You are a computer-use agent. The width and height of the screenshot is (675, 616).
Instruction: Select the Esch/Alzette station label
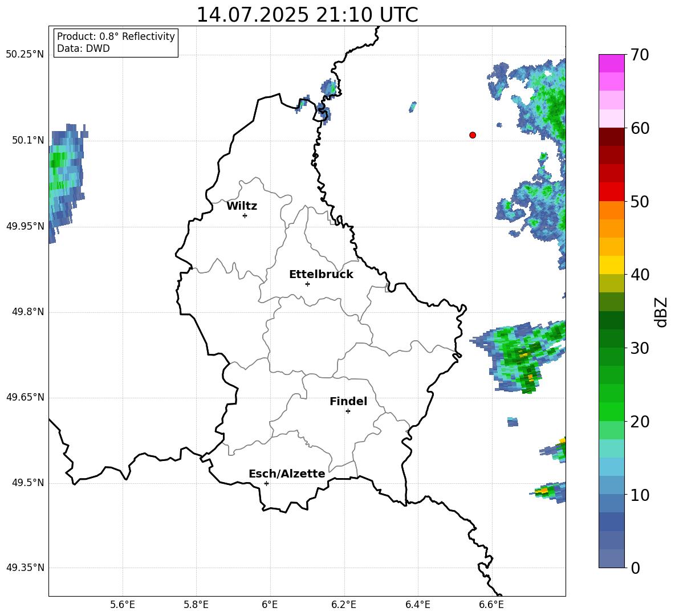point(287,474)
